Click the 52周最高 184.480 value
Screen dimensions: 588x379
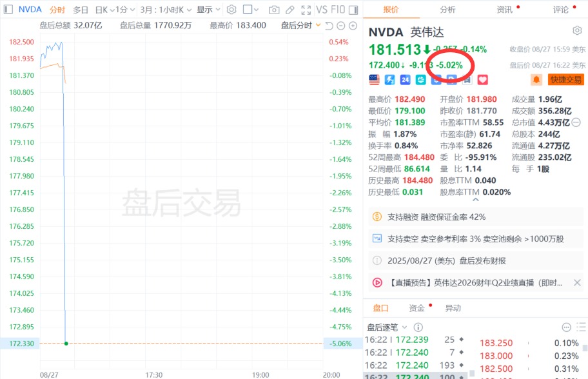418,157
